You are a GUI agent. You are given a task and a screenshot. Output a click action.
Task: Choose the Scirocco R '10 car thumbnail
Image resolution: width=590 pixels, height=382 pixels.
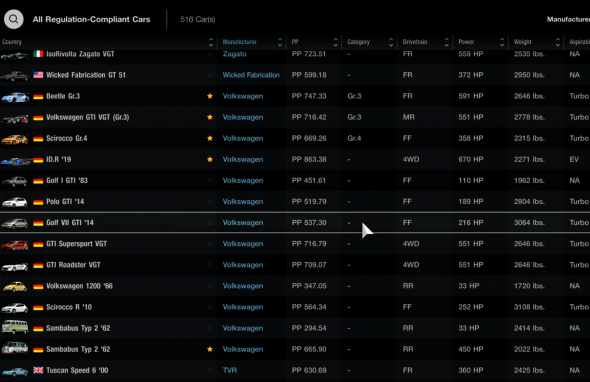coord(15,308)
